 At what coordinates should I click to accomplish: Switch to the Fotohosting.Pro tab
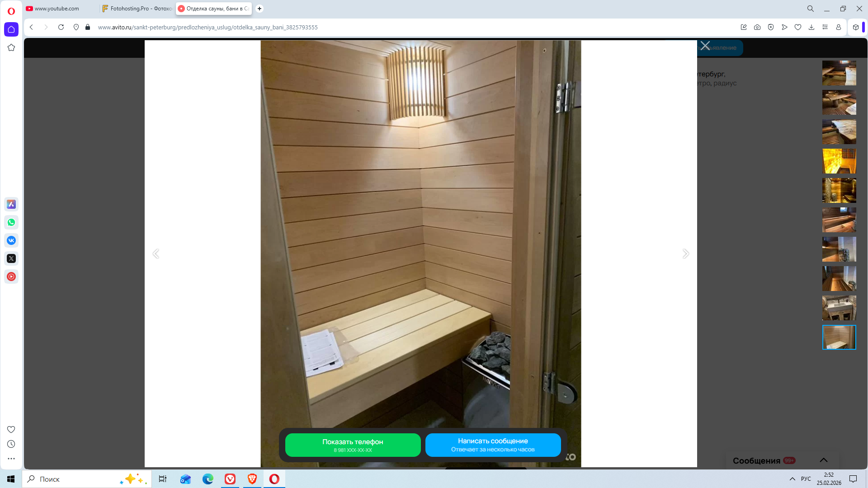tap(138, 9)
